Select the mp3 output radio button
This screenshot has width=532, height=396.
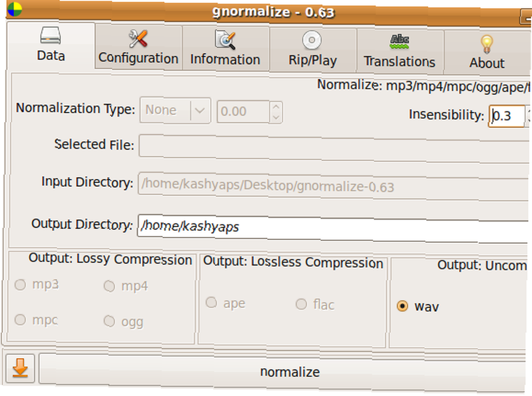(x=20, y=284)
